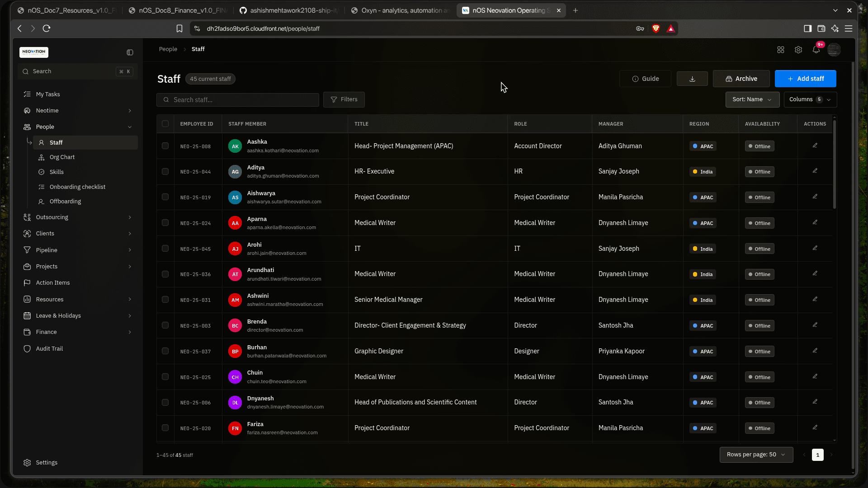Tick the checkbox beside NEO-25-036

click(165, 274)
